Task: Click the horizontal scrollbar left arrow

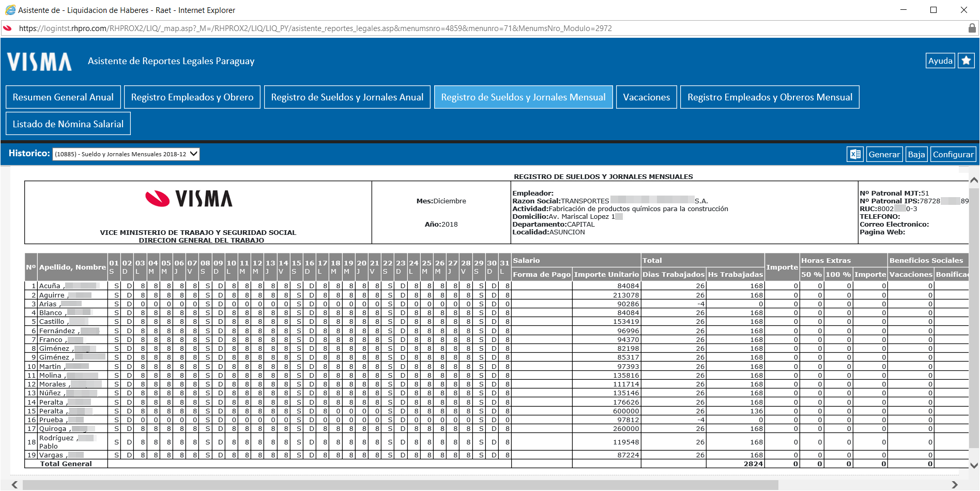Action: tap(15, 485)
